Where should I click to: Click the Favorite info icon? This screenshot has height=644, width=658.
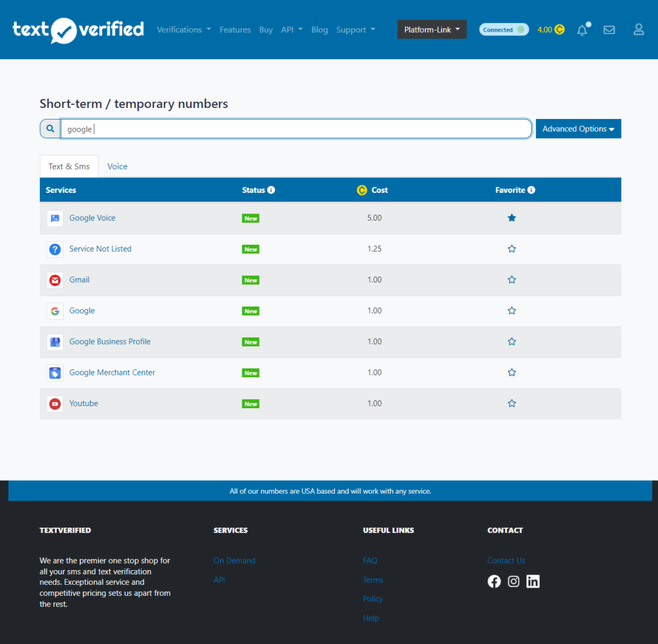click(531, 190)
